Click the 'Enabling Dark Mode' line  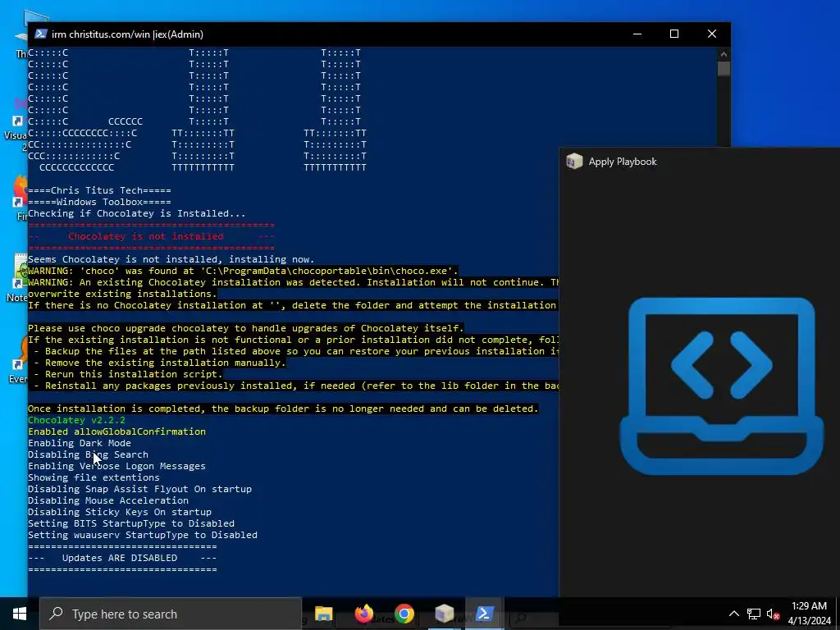tap(80, 443)
